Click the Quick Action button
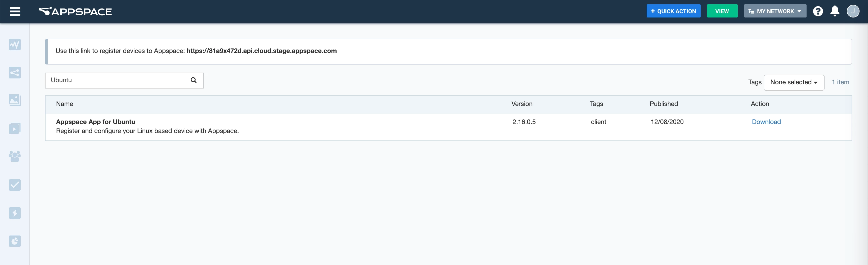 [673, 11]
